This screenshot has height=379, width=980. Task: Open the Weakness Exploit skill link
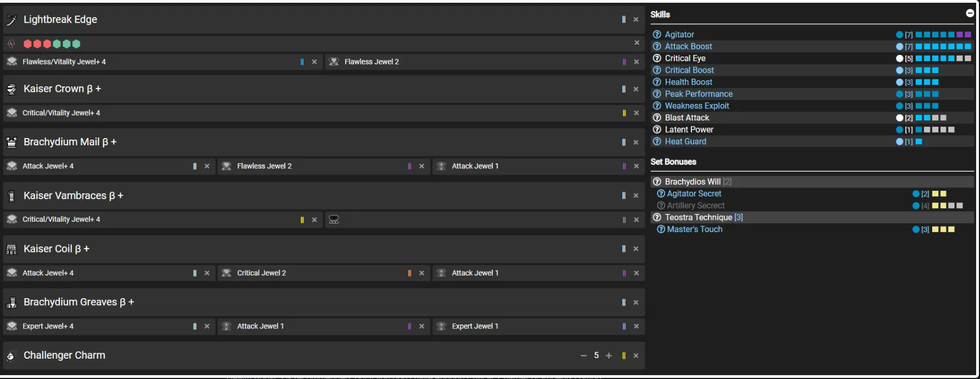pos(697,106)
